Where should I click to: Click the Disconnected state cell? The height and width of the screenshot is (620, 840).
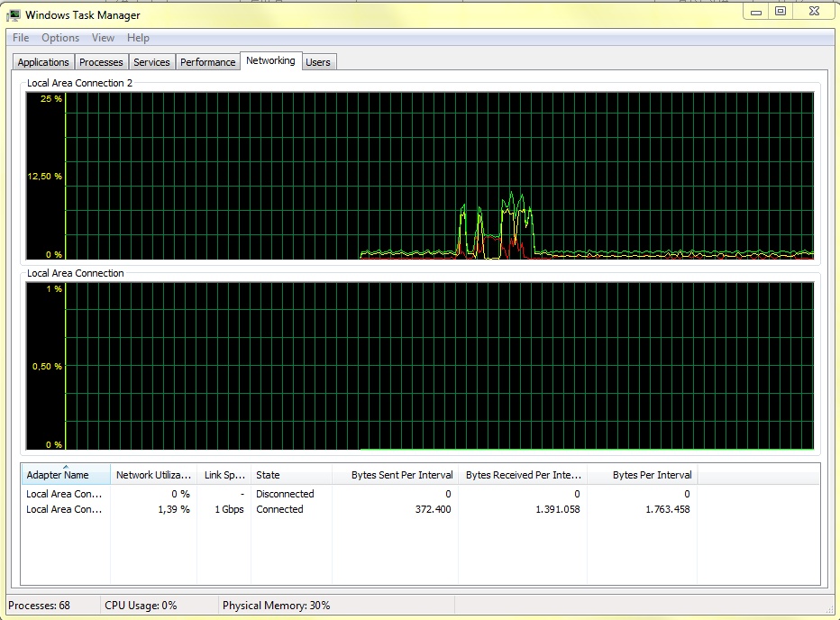click(285, 494)
